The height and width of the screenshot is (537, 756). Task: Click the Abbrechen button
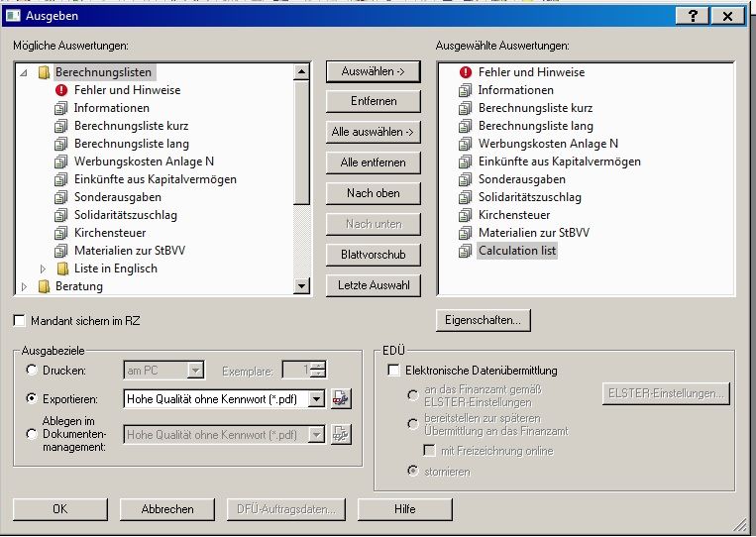pos(167,509)
